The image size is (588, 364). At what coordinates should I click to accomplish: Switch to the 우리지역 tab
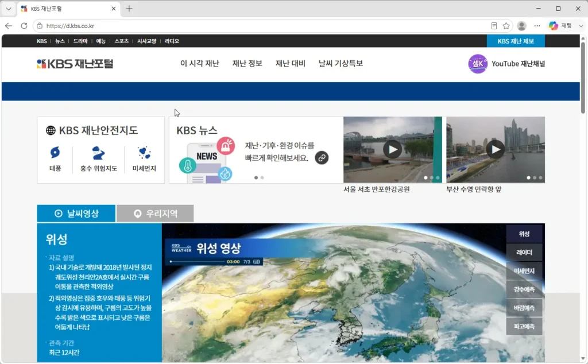tap(155, 214)
